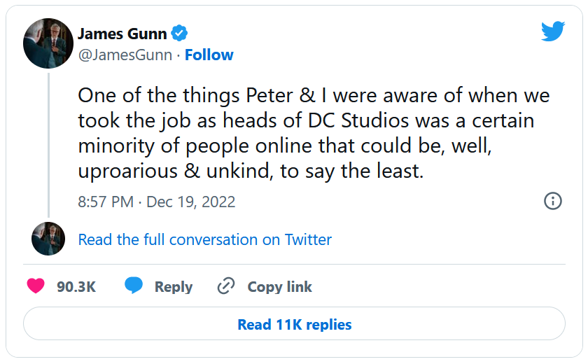Read the full conversation on Twitter
Viewport: 588px width, 364px height.
click(x=204, y=239)
